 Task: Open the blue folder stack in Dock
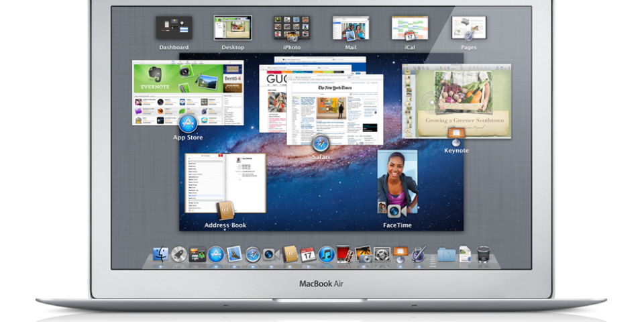446,254
